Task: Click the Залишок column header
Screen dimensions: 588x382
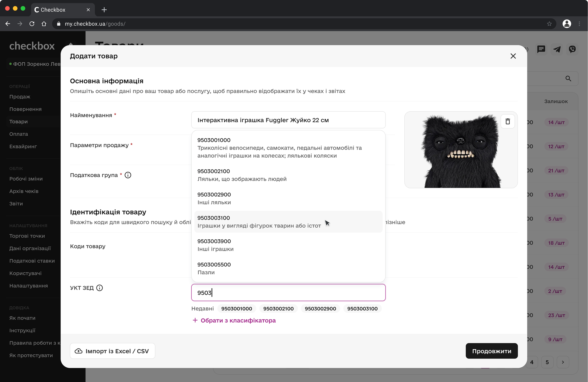Action: [x=556, y=101]
